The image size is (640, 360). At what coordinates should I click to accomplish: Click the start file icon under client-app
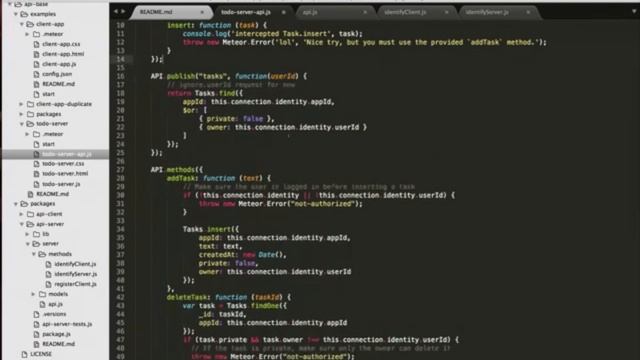(36, 94)
